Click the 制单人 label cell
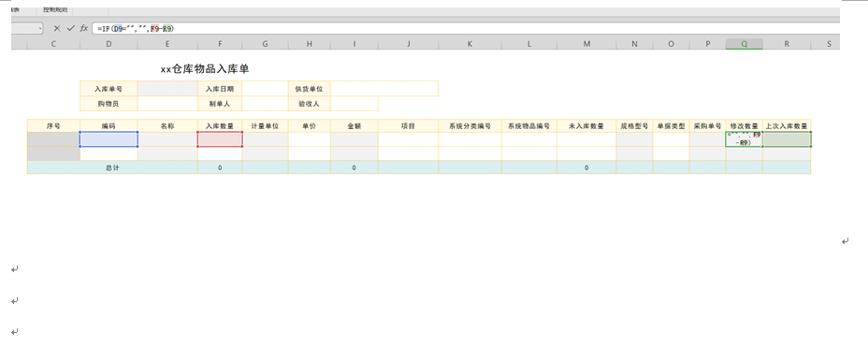The width and height of the screenshot is (868, 348). point(220,104)
